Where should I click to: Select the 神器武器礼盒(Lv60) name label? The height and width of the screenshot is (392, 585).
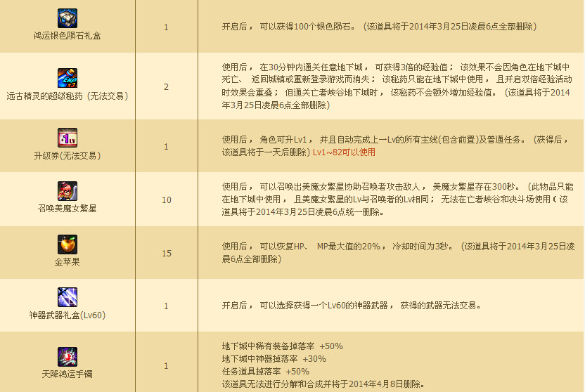point(67,315)
